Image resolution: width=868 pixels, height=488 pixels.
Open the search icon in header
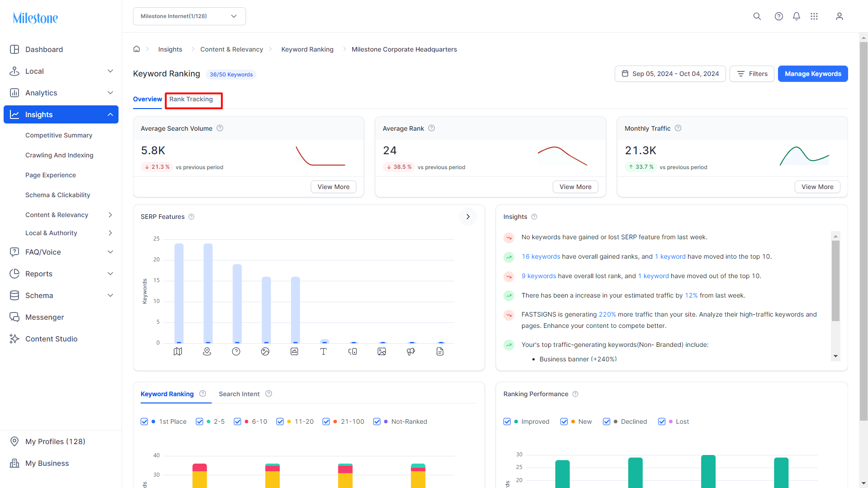point(757,16)
